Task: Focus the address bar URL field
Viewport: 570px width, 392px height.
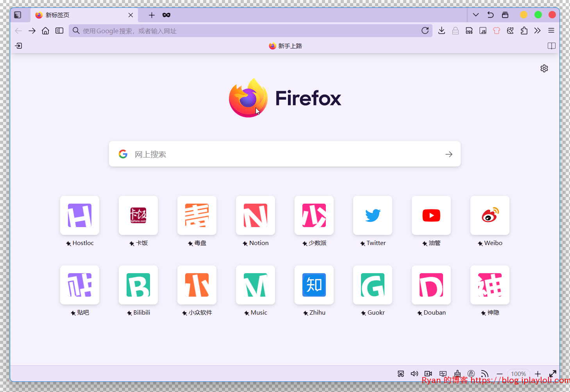Action: point(250,31)
